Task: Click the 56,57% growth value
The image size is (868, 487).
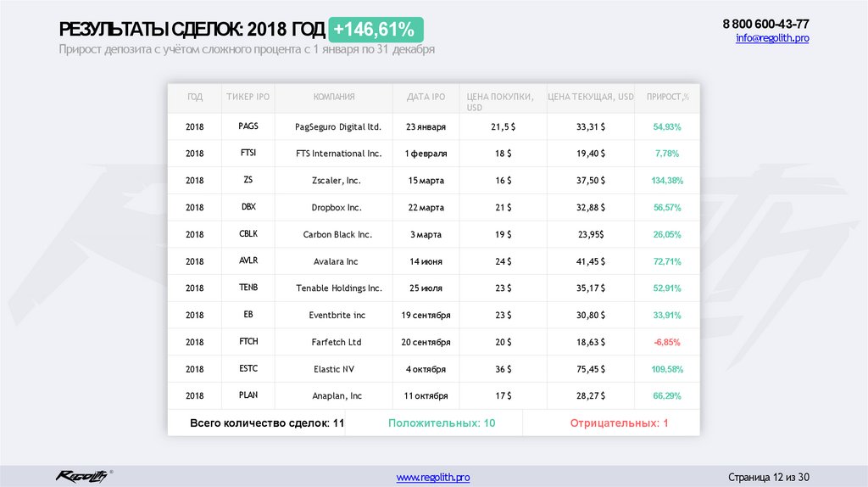Action: (x=667, y=207)
